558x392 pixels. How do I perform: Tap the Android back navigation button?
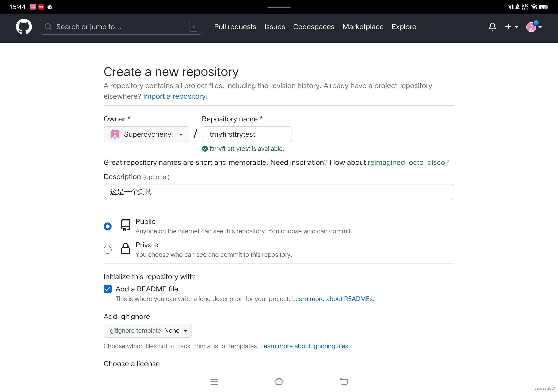pyautogui.click(x=344, y=381)
